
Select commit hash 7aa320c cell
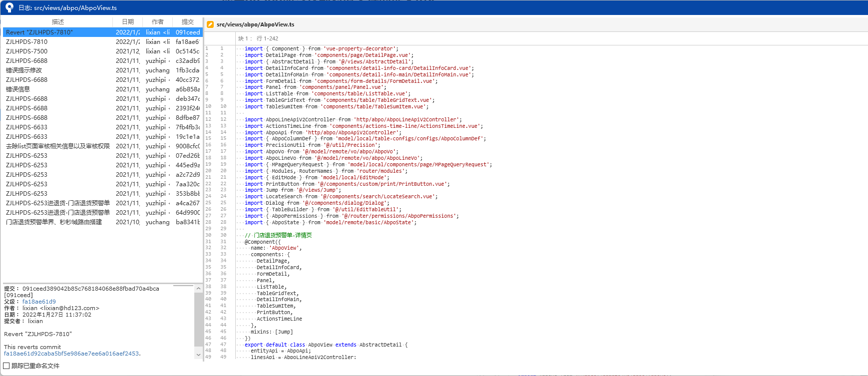pos(187,184)
